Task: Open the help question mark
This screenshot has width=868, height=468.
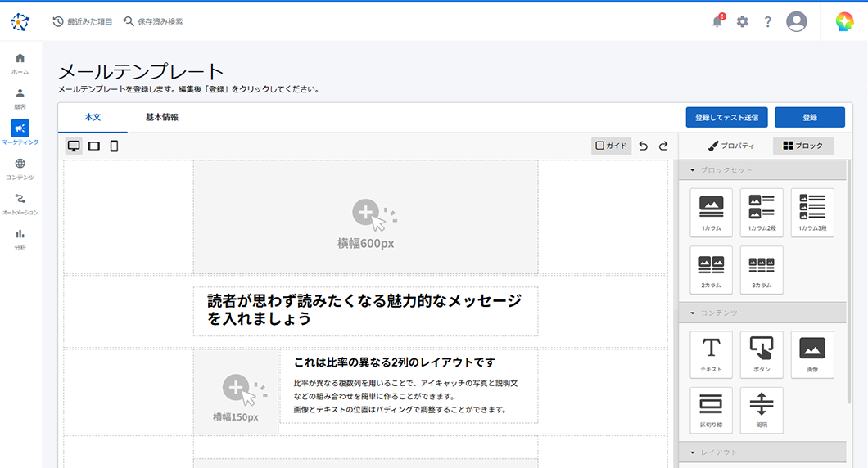Action: [768, 21]
